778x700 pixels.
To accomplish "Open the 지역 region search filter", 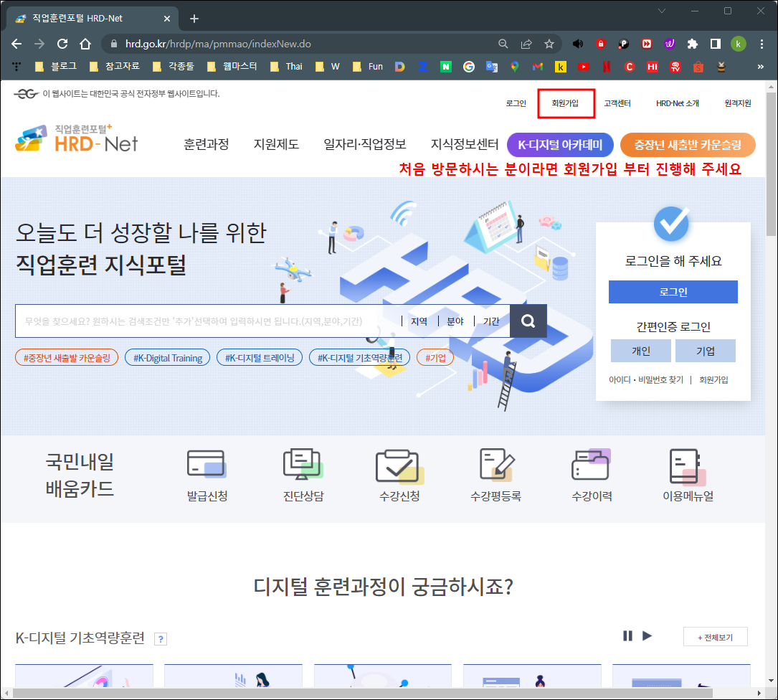I will pos(419,321).
